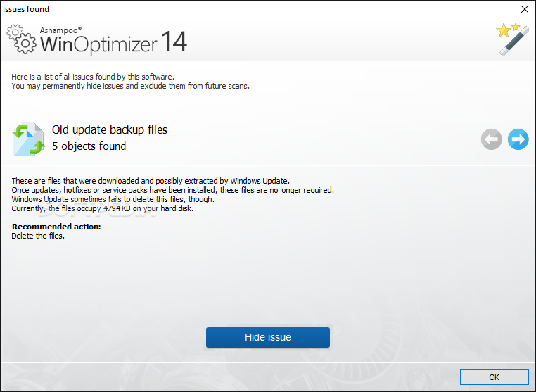This screenshot has width=536, height=392.
Task: Click the 'Recommended action:' label
Action: 56,227
